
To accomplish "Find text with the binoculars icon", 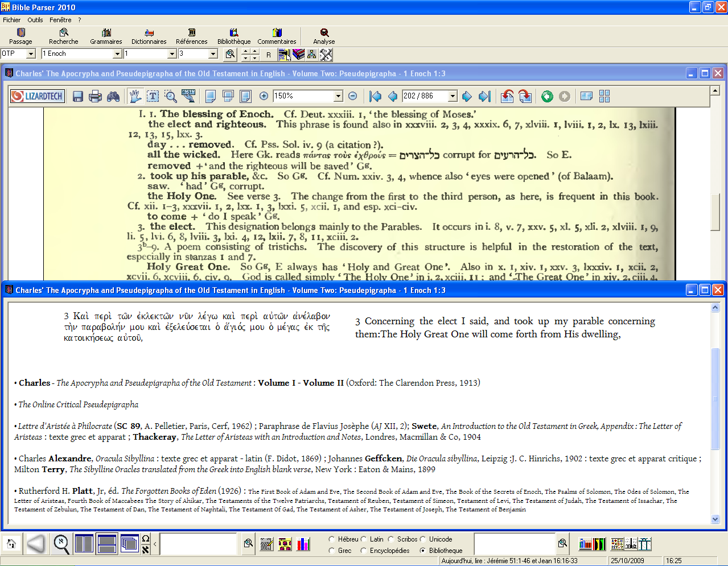I will click(x=113, y=96).
